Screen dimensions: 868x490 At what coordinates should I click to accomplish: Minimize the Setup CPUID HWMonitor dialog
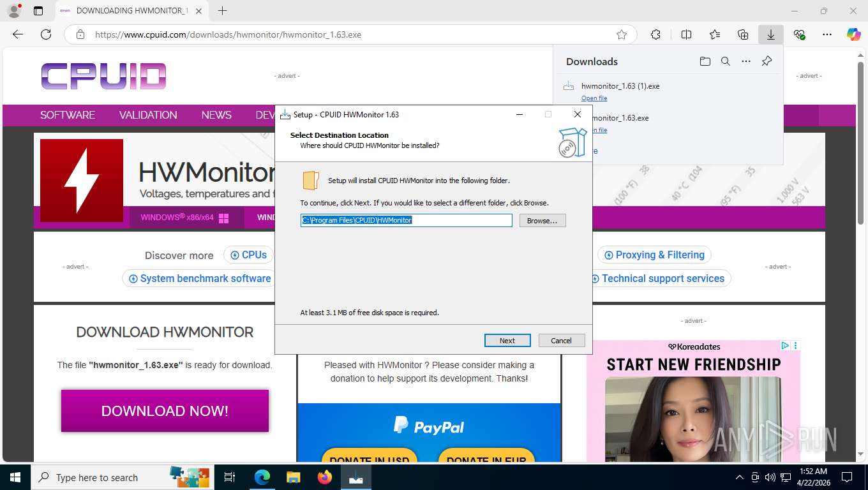point(520,114)
